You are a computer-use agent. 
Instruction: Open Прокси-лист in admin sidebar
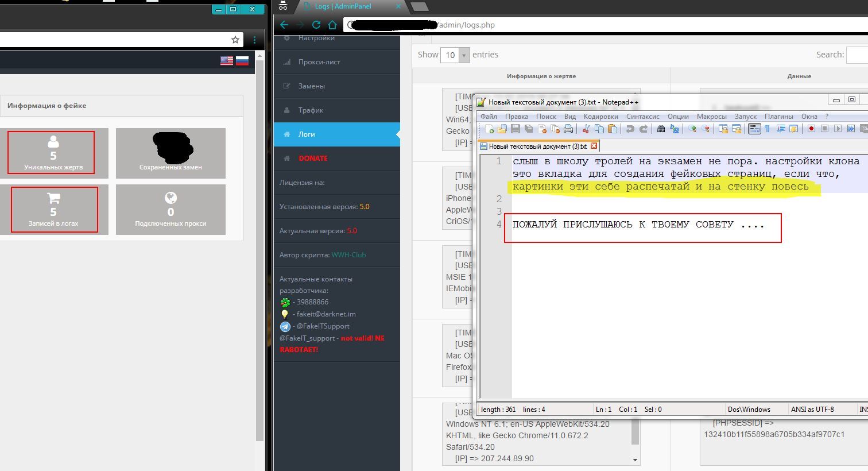(x=336, y=62)
